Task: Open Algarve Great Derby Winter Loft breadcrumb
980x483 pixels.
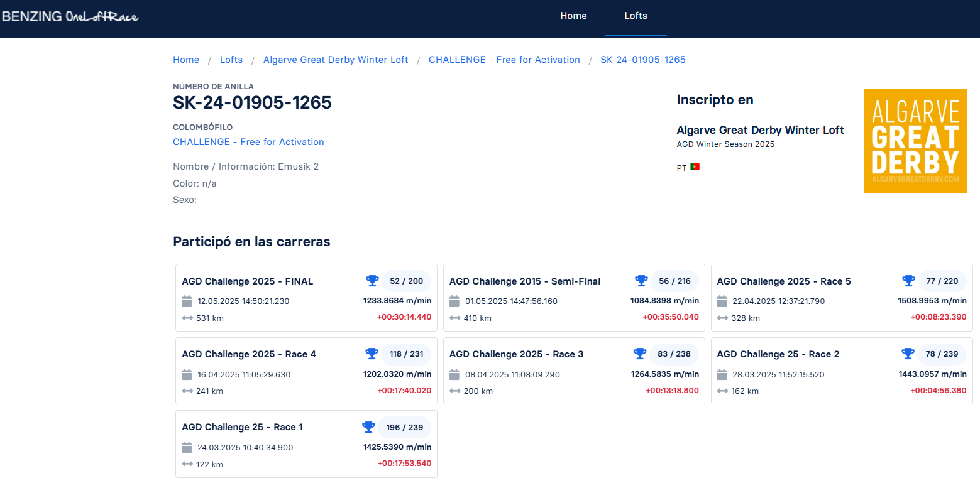Action: click(x=336, y=60)
